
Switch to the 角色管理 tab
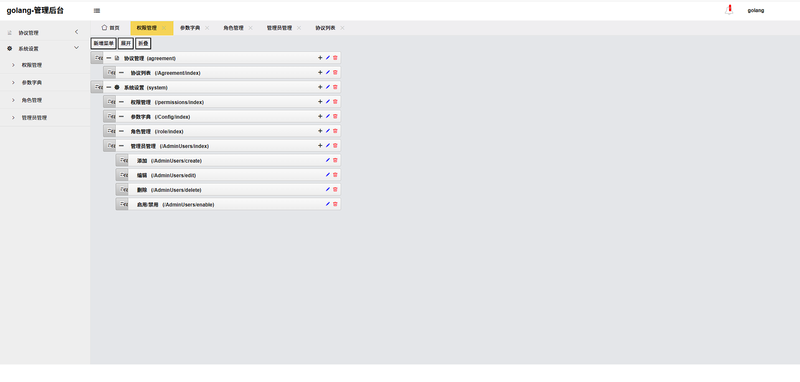click(x=233, y=28)
